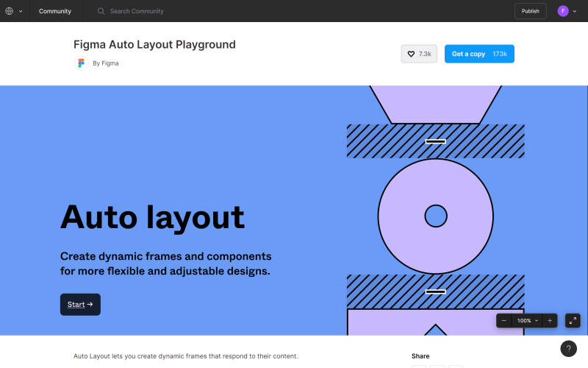Click the search magnifier icon
588x368 pixels.
coord(101,11)
